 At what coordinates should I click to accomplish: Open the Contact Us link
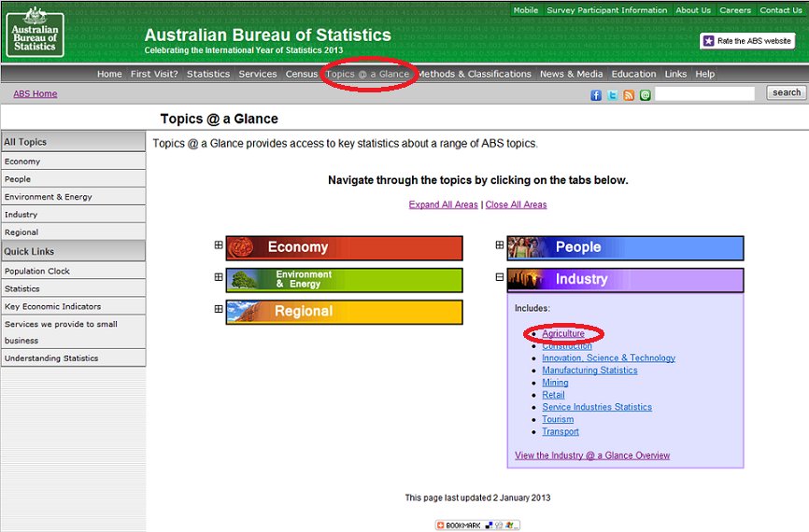point(781,9)
